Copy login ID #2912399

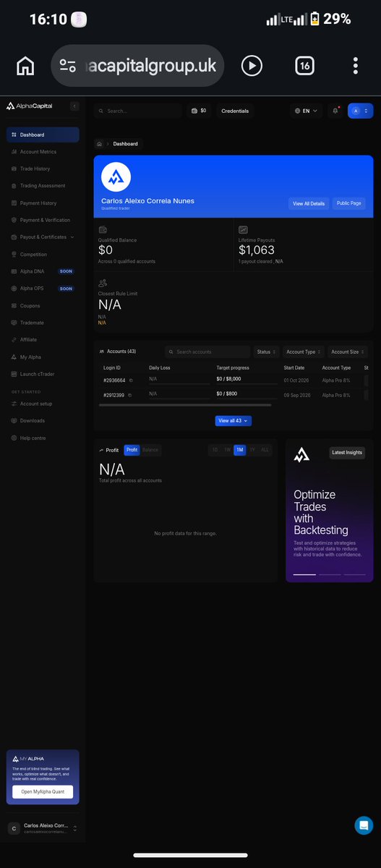pyautogui.click(x=129, y=395)
